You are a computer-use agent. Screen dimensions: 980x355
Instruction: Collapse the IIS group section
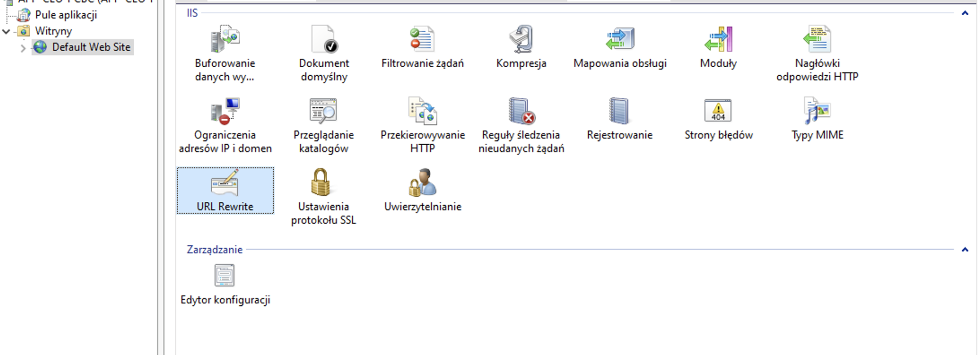tap(965, 13)
